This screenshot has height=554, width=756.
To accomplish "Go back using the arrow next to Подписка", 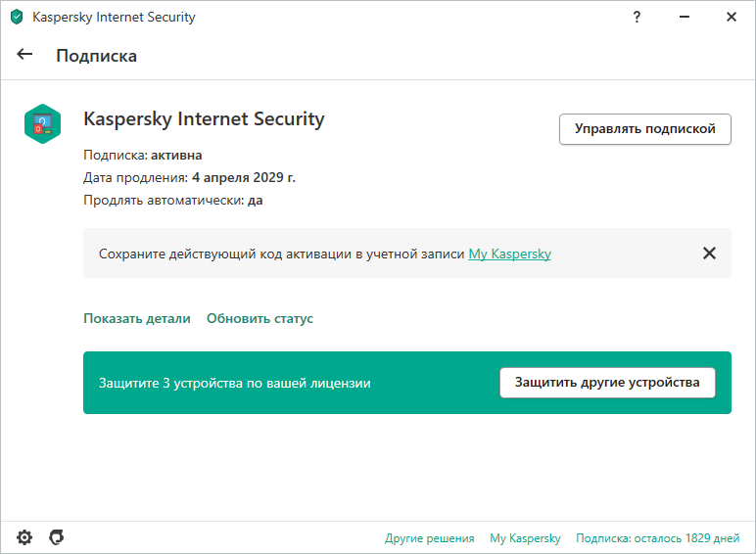I will (24, 55).
